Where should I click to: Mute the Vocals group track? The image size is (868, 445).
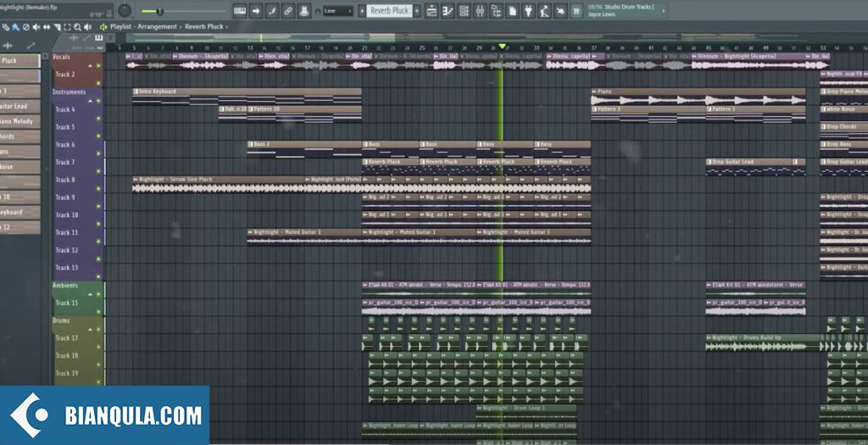[x=98, y=65]
